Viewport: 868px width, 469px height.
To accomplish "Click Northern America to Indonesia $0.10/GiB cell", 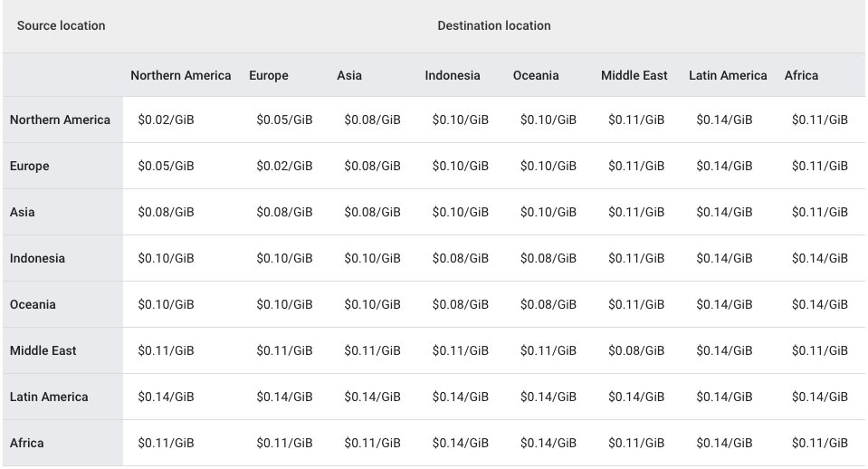I will point(460,120).
